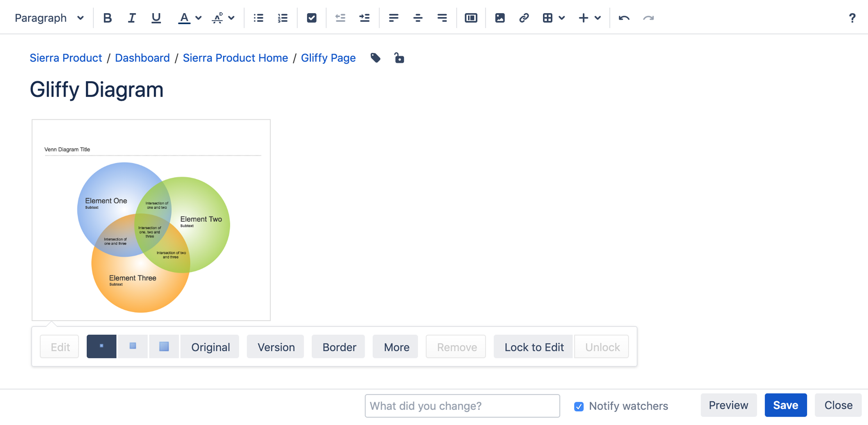This screenshot has height=425, width=868.
Task: Click the more formatting icon
Action: tap(217, 18)
